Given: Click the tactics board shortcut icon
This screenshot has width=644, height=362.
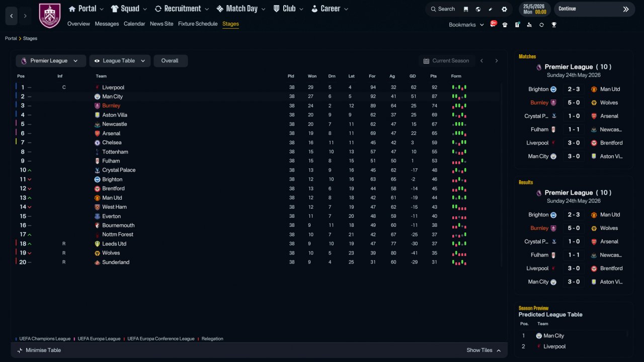Looking at the screenshot, I should [517, 25].
